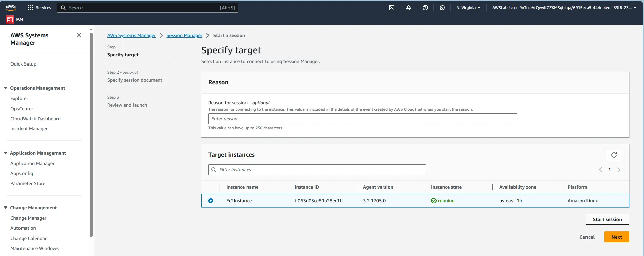The image size is (644, 256).
Task: Cancel the start session wizard
Action: pos(587,237)
